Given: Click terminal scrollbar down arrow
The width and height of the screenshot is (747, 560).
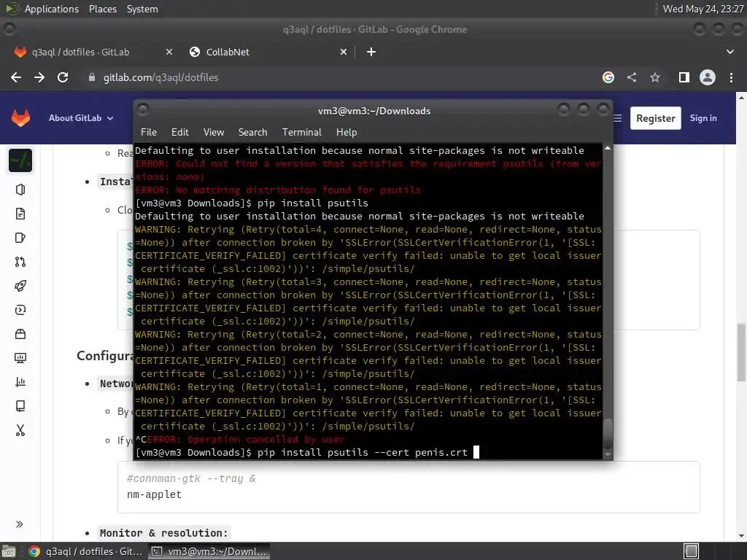Looking at the screenshot, I should [608, 455].
